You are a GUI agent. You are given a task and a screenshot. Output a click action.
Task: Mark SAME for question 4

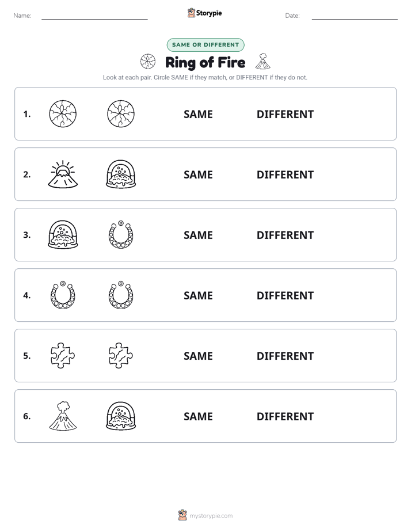[198, 295]
